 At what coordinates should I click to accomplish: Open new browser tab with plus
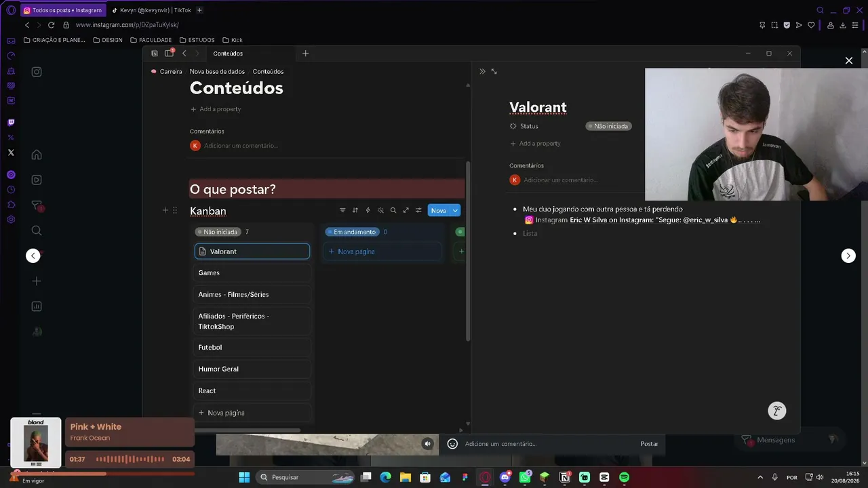tap(199, 10)
